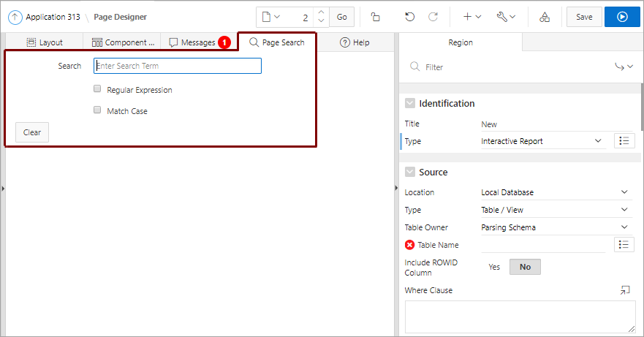Click the page lock icon
644x337 pixels.
[376, 17]
